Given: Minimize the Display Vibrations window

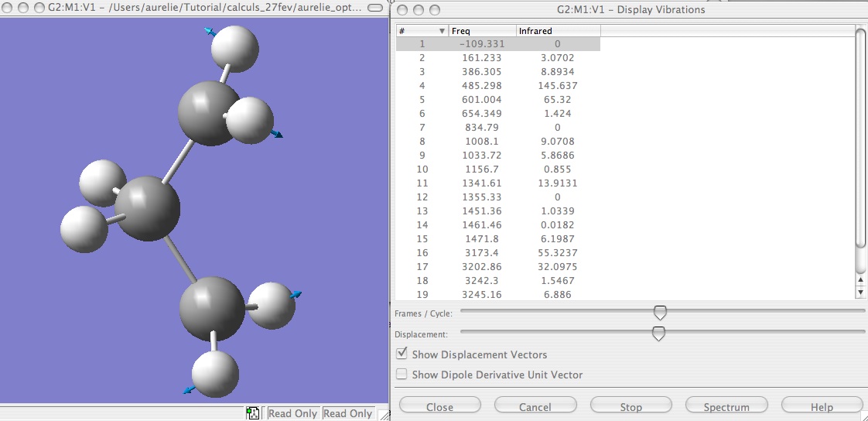Looking at the screenshot, I should pyautogui.click(x=419, y=10).
